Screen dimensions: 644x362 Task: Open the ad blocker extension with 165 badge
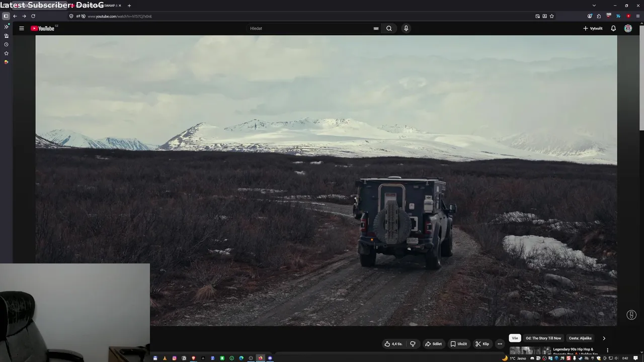pyautogui.click(x=608, y=16)
